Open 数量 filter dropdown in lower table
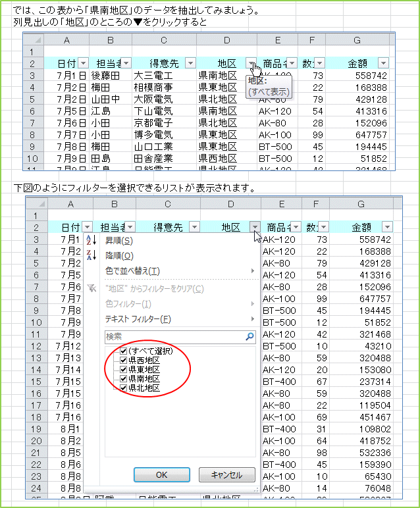The image size is (420, 508). click(324, 227)
